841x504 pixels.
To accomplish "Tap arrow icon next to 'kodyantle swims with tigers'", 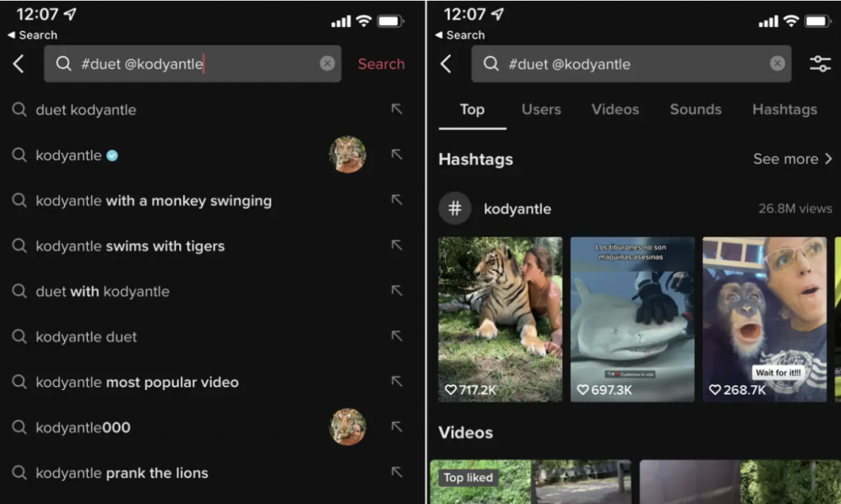I will [397, 245].
